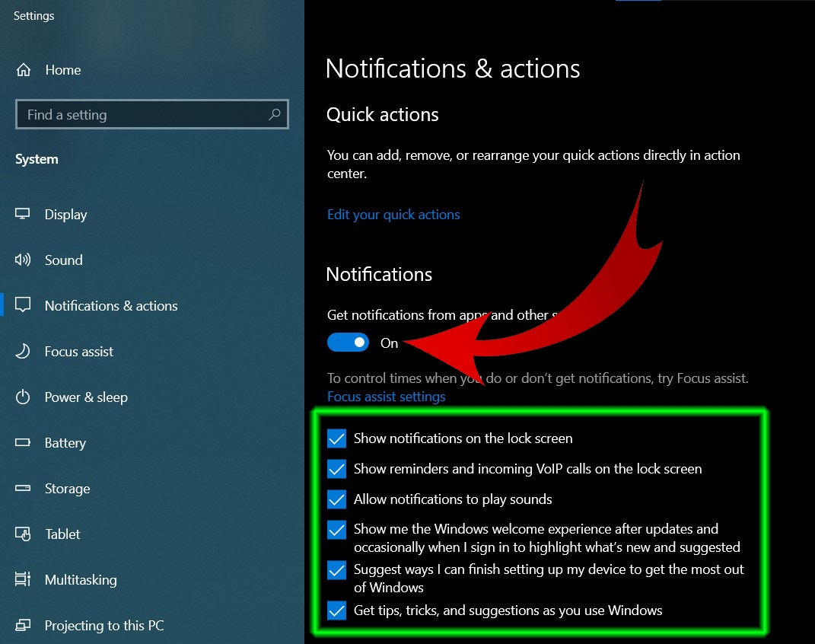Open Multitasking settings label
The image size is (815, 644).
[81, 580]
